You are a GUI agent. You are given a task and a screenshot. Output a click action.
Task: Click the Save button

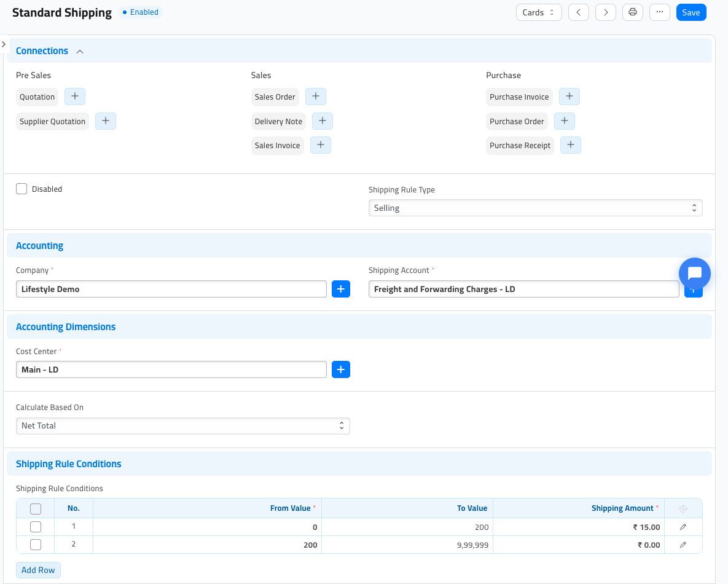[691, 12]
